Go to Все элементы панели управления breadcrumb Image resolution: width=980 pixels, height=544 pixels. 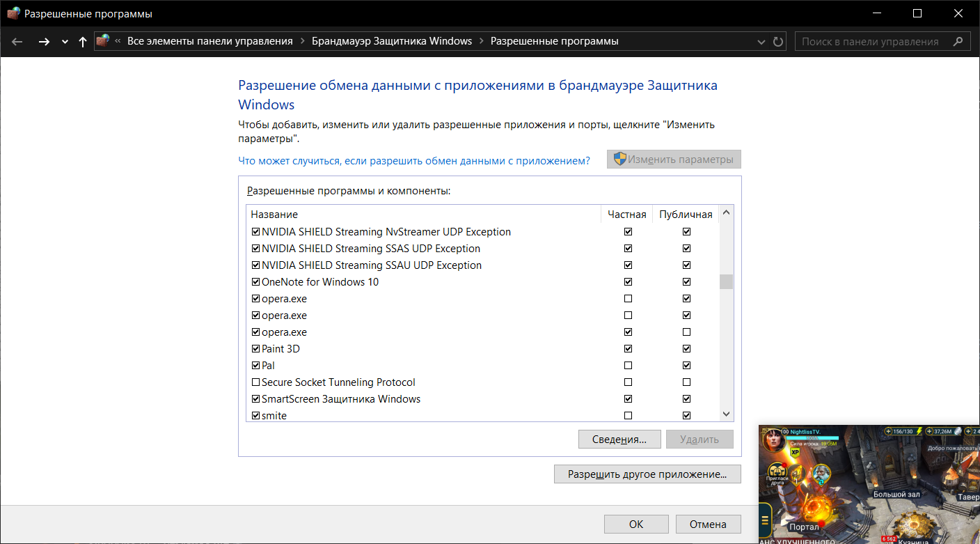(210, 41)
